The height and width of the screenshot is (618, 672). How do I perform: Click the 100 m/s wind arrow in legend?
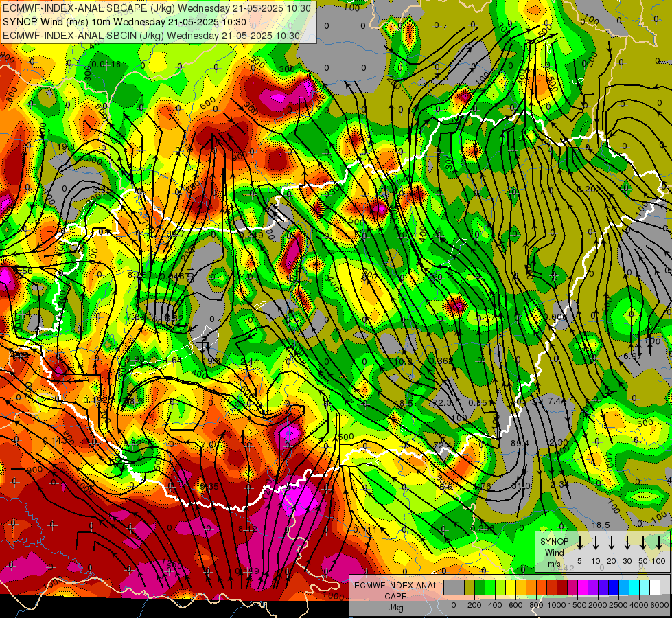tap(659, 542)
